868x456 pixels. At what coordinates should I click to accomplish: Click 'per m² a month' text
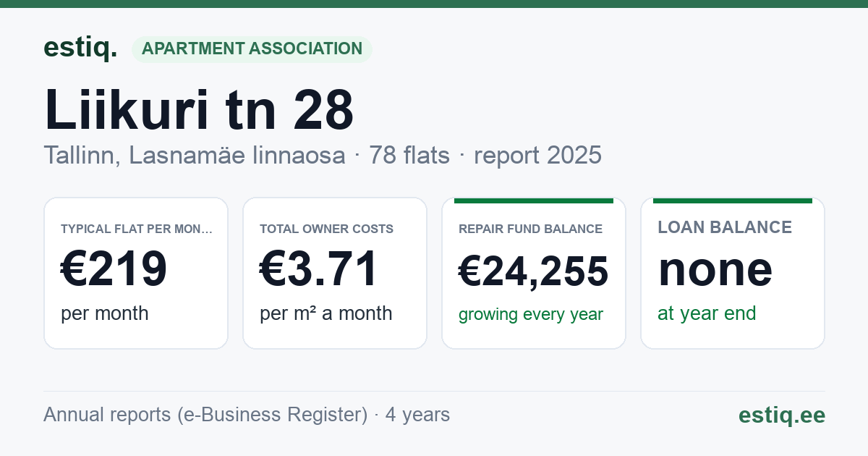[x=325, y=313]
